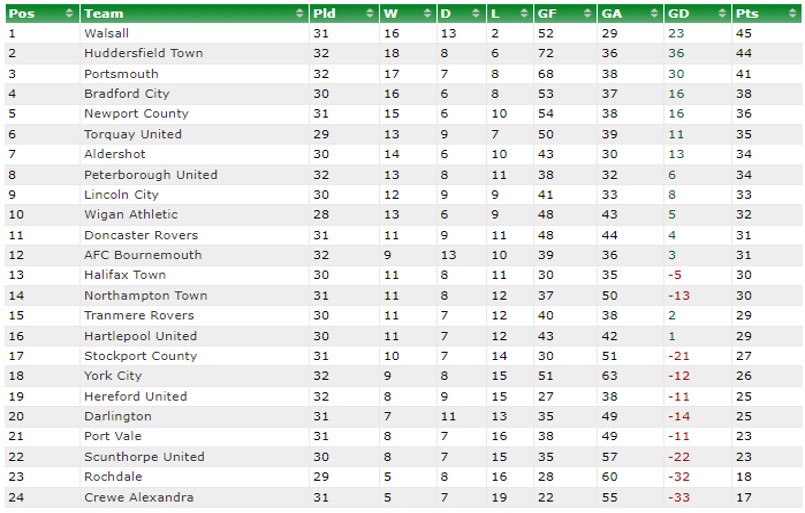Sort by Pld column arrow icon
This screenshot has height=513, width=805.
click(x=370, y=13)
